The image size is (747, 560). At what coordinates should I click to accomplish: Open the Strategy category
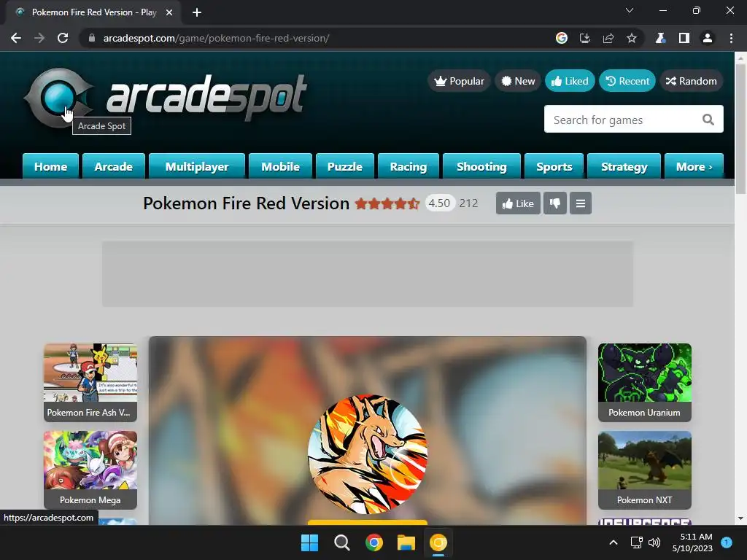pos(624,167)
